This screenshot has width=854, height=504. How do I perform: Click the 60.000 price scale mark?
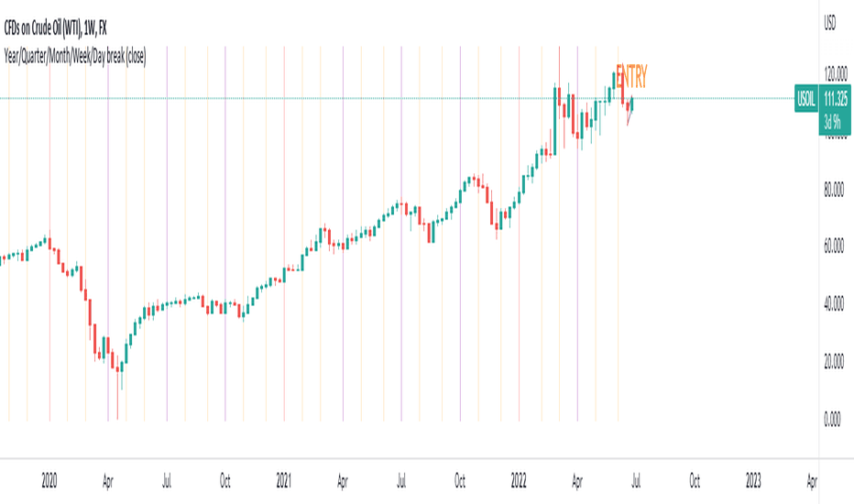click(834, 246)
